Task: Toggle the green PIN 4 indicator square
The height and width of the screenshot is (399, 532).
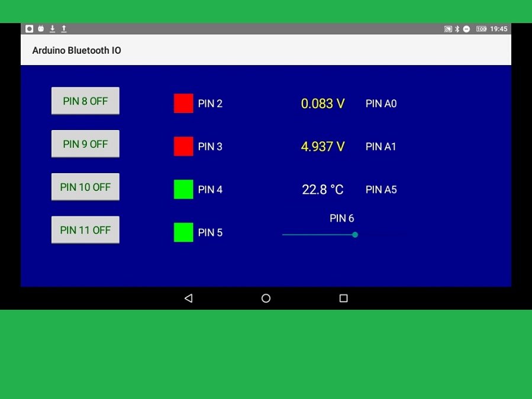Action: pyautogui.click(x=183, y=189)
